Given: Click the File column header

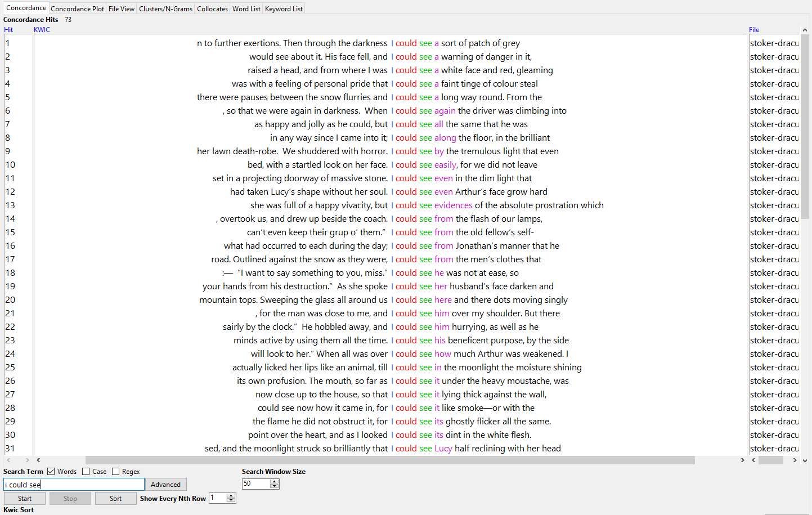Looking at the screenshot, I should (x=754, y=30).
